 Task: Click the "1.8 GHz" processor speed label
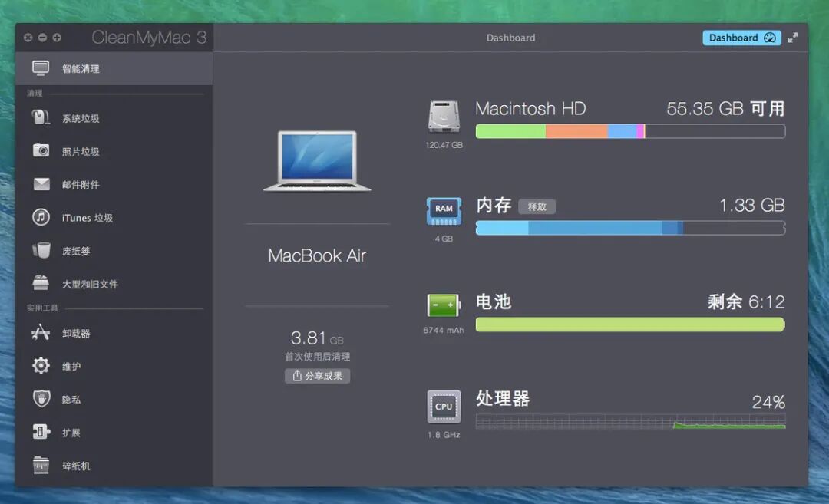444,435
